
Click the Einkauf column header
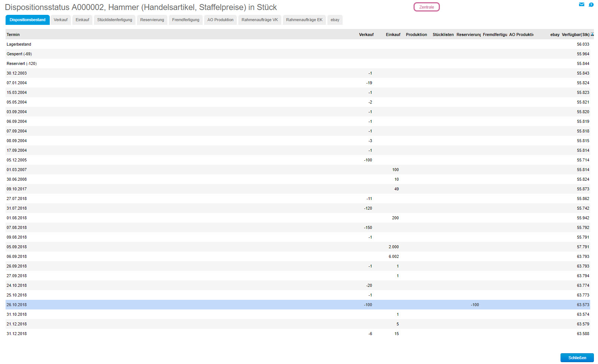tap(393, 35)
